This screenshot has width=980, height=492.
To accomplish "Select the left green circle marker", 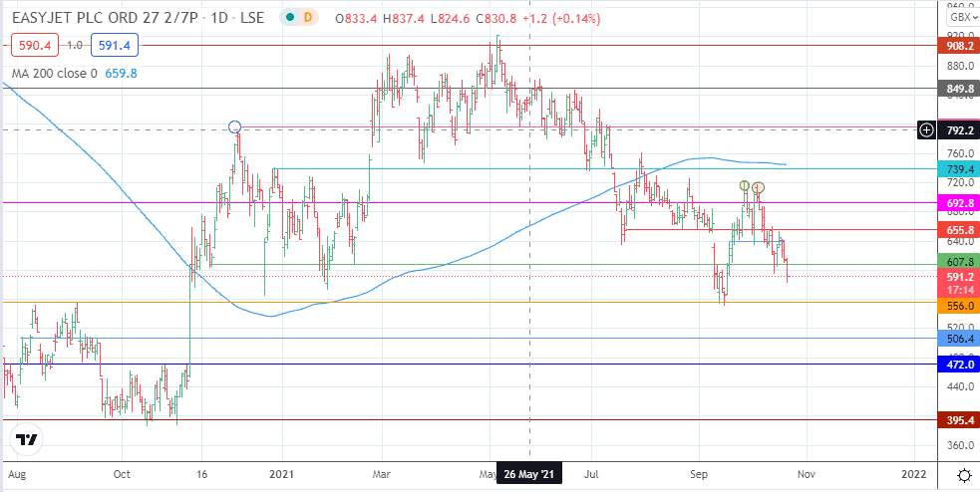I will point(745,185).
